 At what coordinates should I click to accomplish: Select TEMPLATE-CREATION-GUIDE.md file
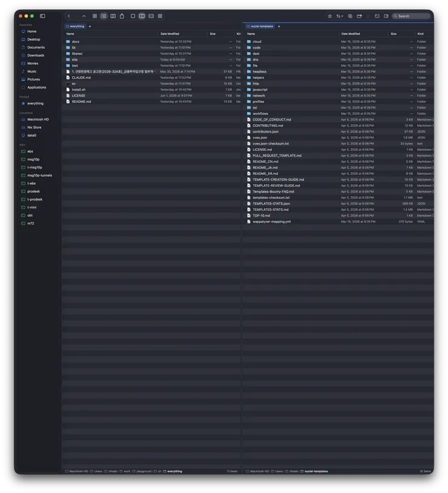pos(338,180)
